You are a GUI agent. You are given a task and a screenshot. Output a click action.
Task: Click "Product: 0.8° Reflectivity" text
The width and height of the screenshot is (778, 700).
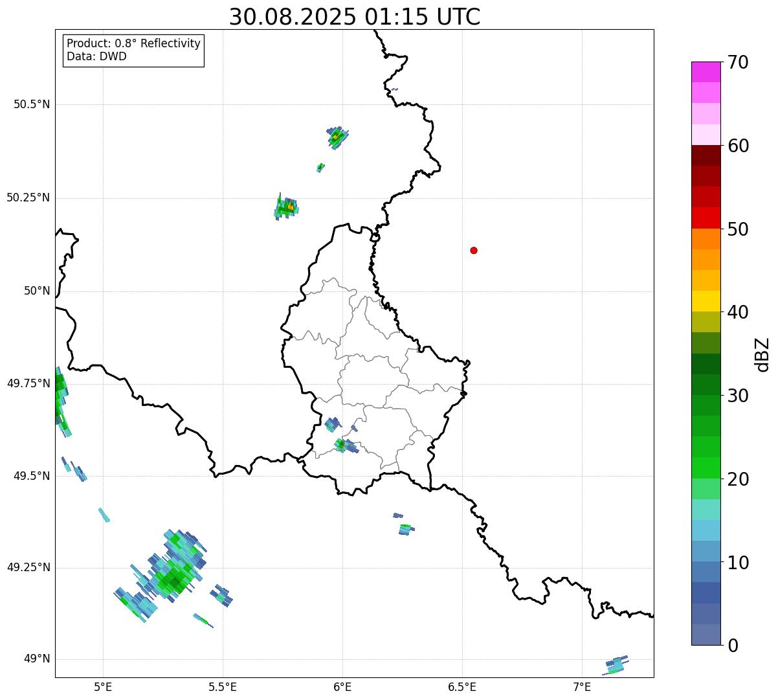tap(134, 43)
